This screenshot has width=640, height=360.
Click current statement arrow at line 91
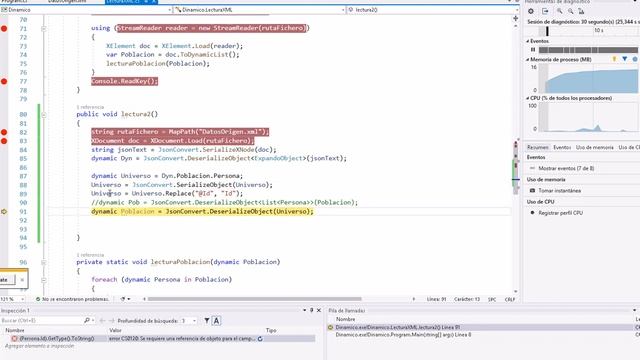coord(4,211)
